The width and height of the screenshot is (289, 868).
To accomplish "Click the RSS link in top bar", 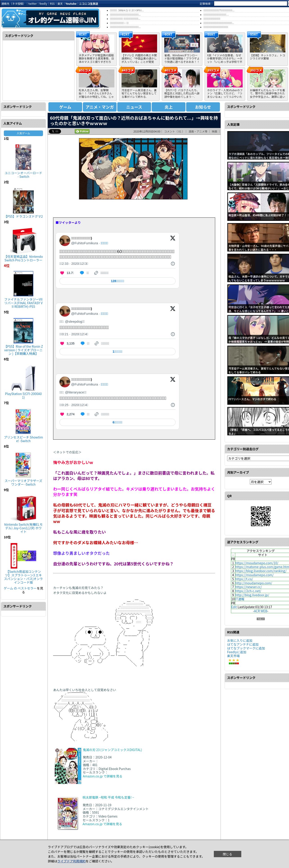I will click(x=52, y=4).
